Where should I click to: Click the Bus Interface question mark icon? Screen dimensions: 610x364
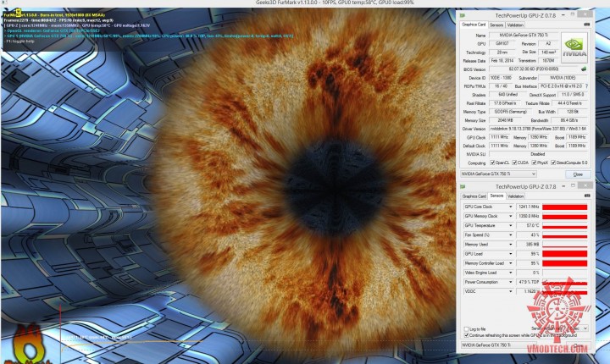click(x=586, y=86)
